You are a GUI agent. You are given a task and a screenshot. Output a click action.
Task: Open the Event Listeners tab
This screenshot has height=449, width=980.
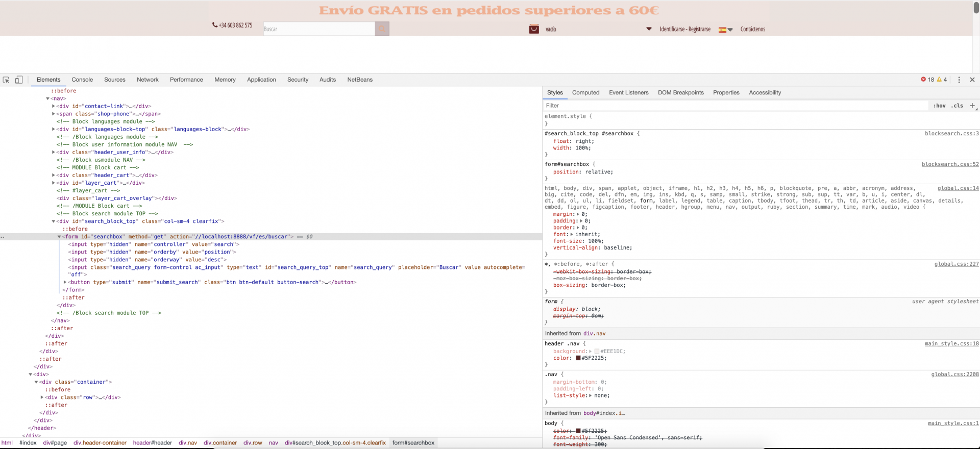click(629, 93)
